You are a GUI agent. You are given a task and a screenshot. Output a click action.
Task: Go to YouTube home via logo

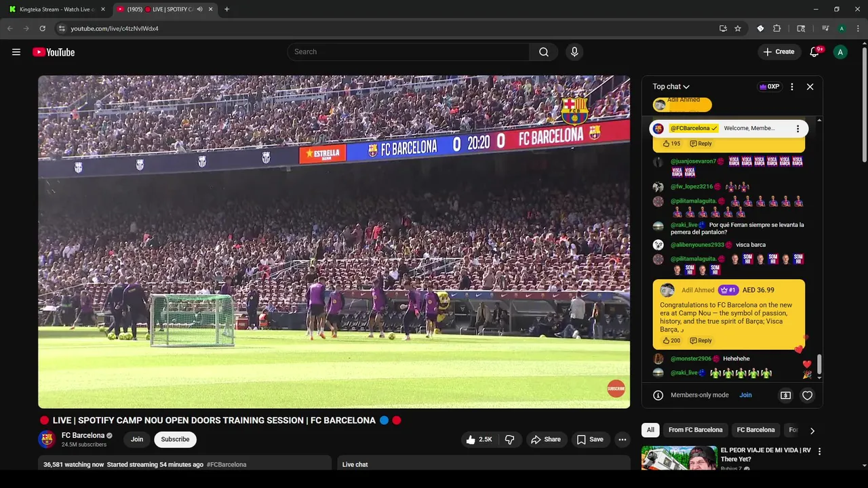coord(54,52)
